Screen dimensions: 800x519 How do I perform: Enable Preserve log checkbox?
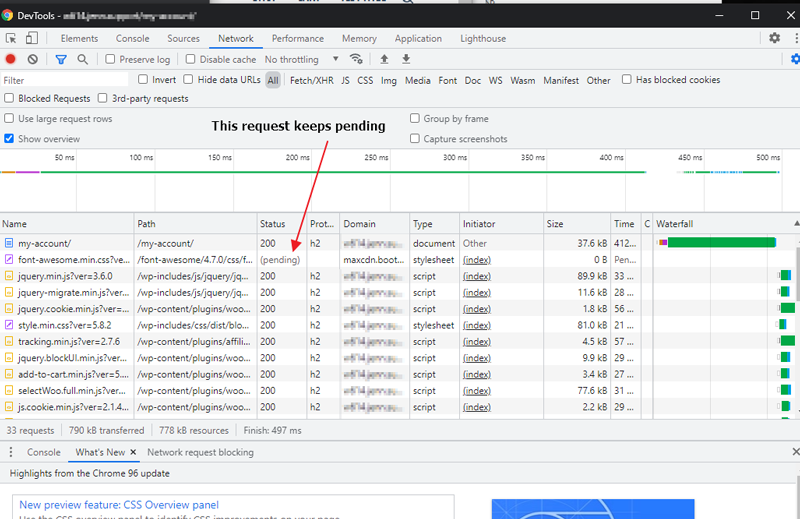(x=110, y=59)
